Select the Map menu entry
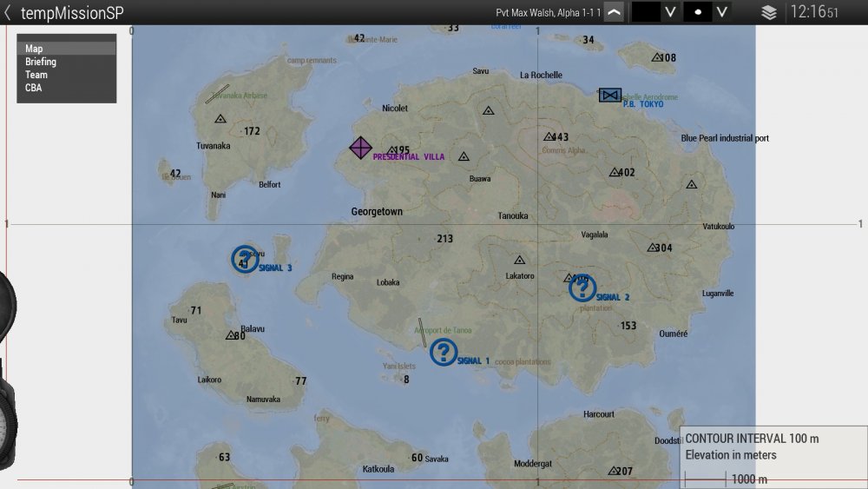Viewport: 868px width, 489px height. pos(34,49)
